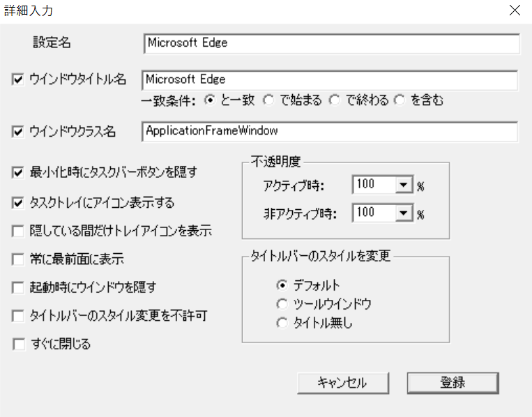Screen dimensions: 532x417
Task: Click the 設定名 text field
Action: tap(331, 43)
